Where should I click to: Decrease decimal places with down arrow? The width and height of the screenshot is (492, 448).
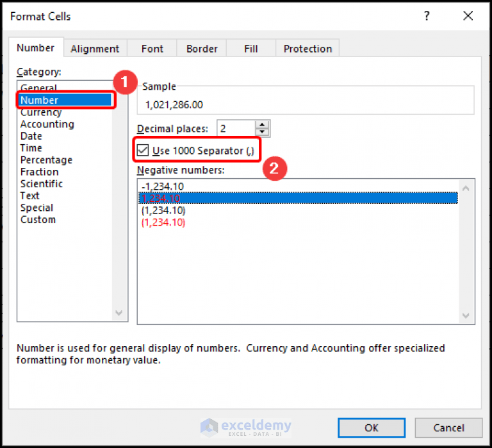[x=262, y=132]
